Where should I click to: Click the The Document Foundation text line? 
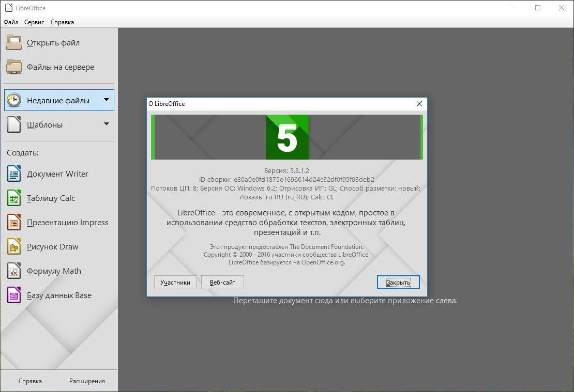tap(286, 247)
